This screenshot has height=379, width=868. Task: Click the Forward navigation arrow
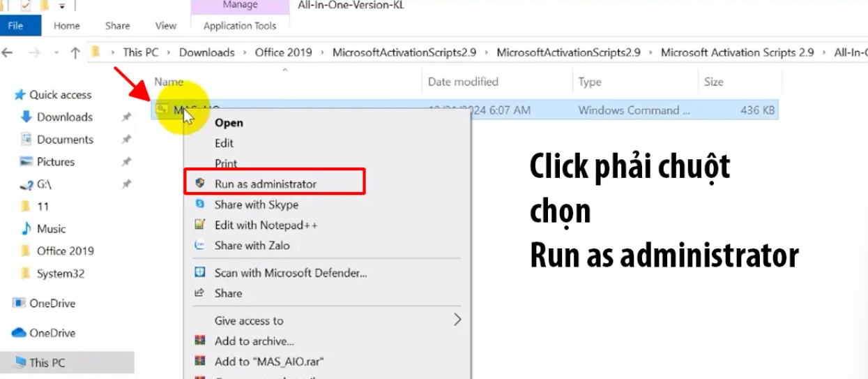coord(34,53)
